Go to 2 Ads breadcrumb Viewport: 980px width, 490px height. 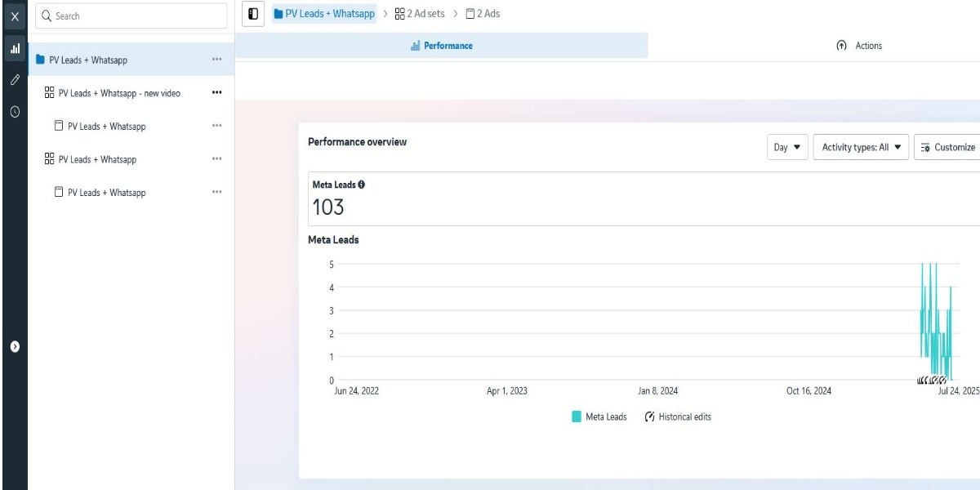point(483,14)
